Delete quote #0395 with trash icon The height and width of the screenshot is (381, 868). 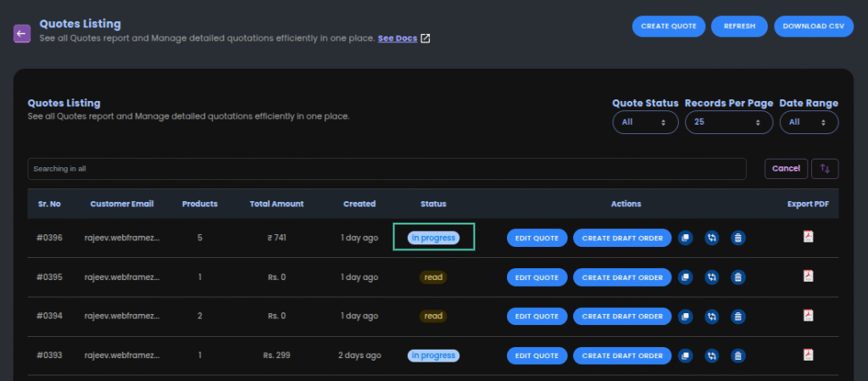pos(738,277)
